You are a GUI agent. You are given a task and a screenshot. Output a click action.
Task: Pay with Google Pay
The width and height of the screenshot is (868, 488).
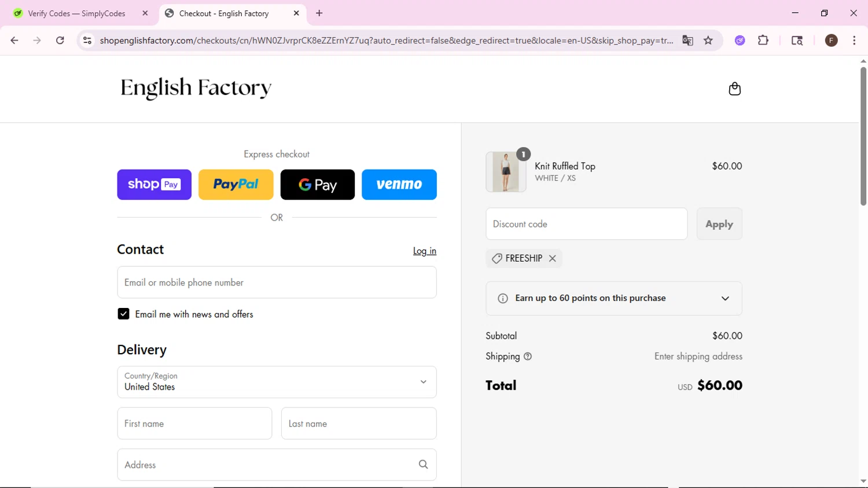(318, 185)
